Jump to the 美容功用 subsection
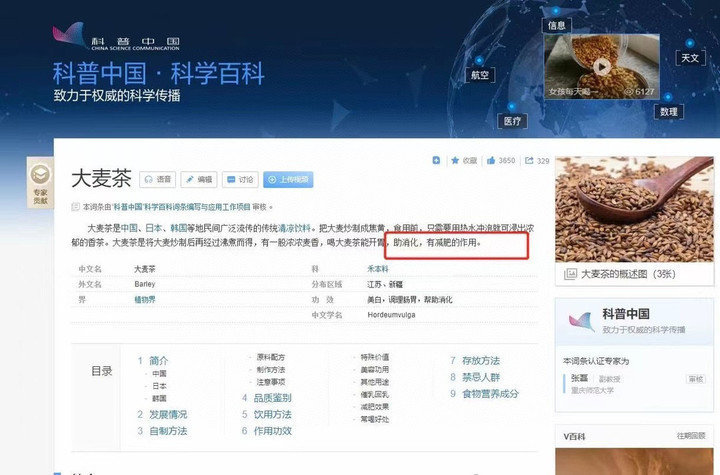Screen dimensions: 720x475 pos(375,369)
